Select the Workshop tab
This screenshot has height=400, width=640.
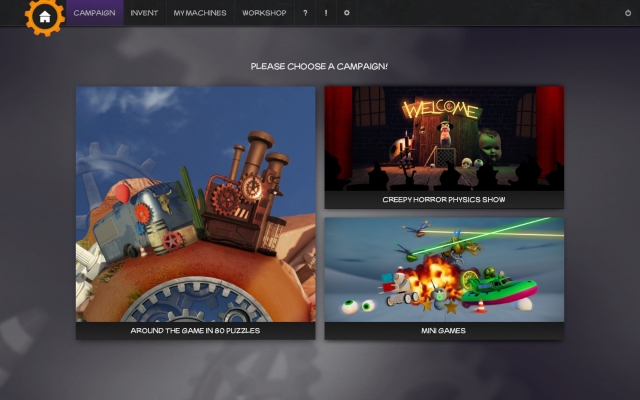(x=264, y=13)
